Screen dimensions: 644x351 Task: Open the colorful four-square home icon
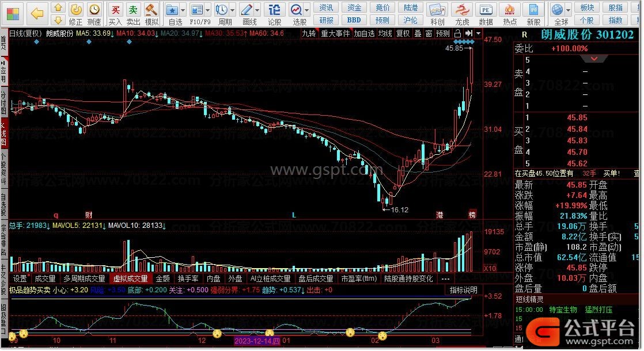point(13,14)
